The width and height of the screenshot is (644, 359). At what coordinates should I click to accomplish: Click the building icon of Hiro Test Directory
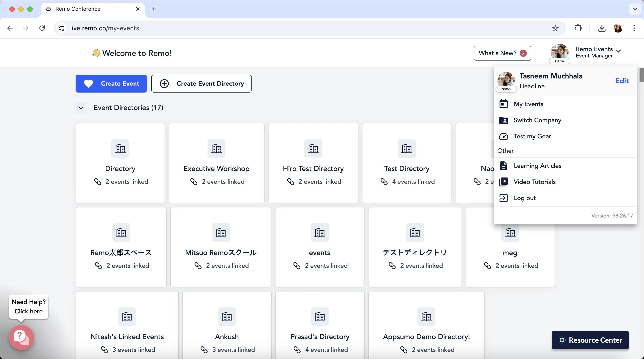[313, 148]
